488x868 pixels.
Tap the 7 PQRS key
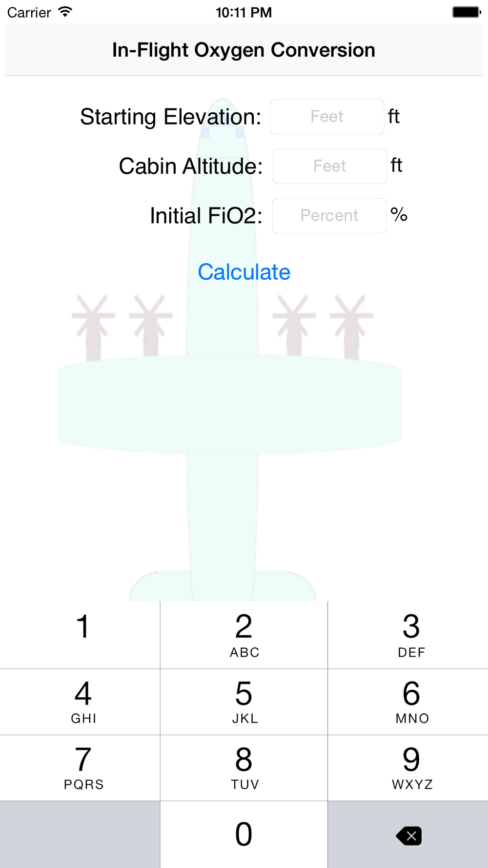tap(80, 768)
